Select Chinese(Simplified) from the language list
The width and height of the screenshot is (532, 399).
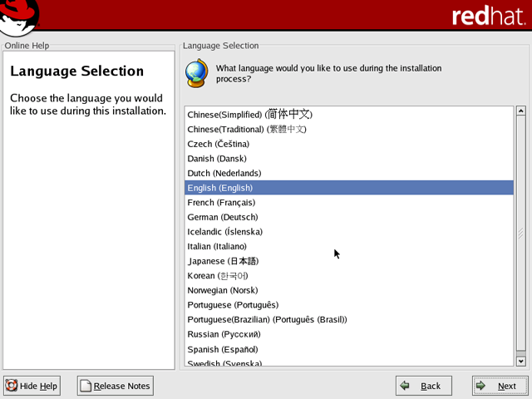tap(249, 114)
